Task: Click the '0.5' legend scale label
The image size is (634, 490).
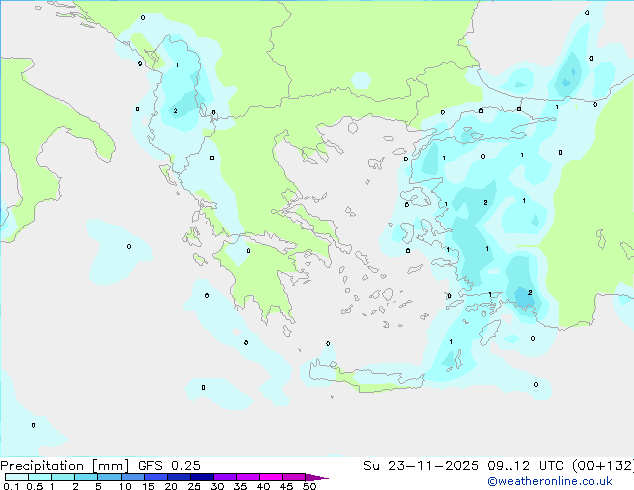Action: coord(34,486)
